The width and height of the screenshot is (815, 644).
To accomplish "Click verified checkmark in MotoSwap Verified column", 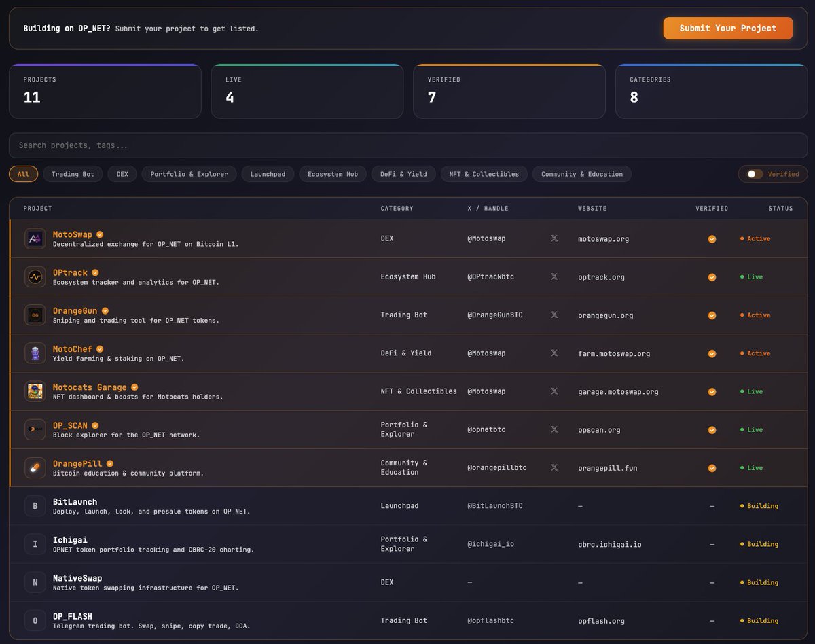I will click(712, 239).
